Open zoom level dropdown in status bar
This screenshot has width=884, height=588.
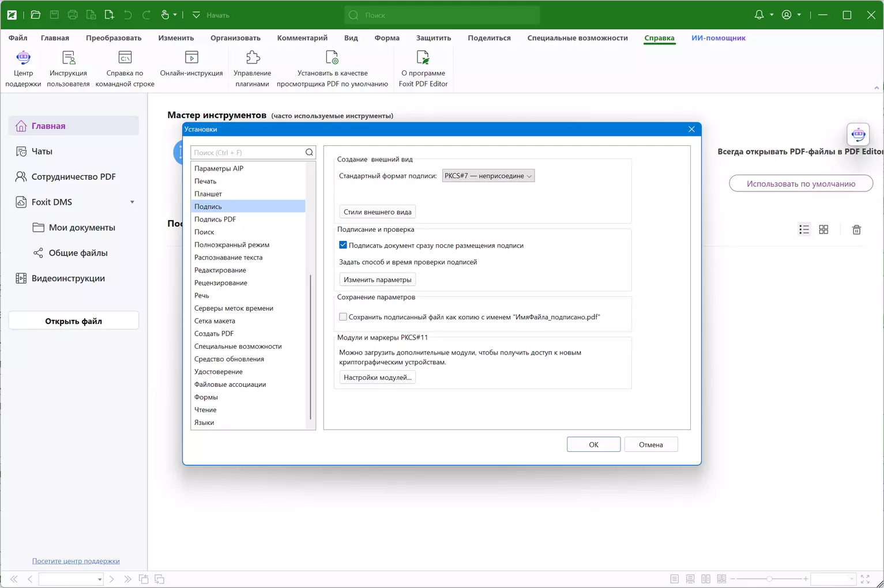tap(851, 579)
